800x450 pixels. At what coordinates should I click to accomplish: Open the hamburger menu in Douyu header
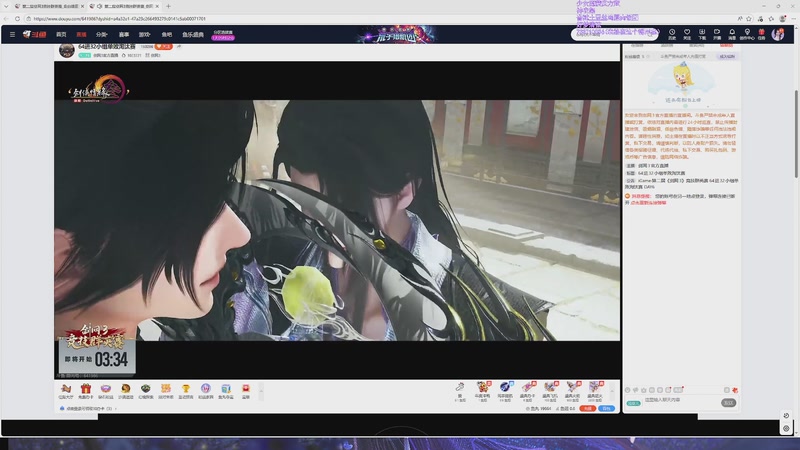point(12,35)
